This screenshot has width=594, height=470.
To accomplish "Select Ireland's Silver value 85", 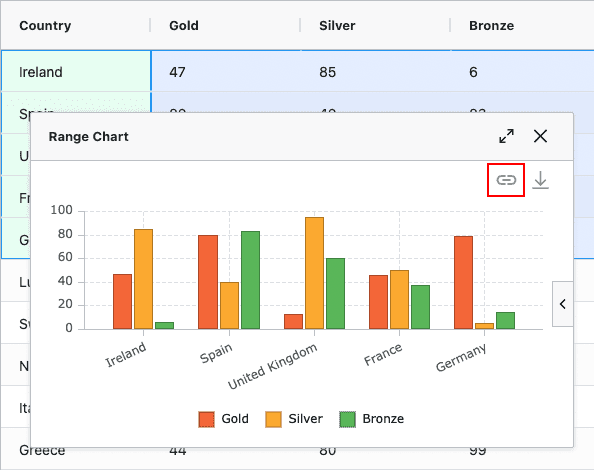I will pyautogui.click(x=376, y=71).
